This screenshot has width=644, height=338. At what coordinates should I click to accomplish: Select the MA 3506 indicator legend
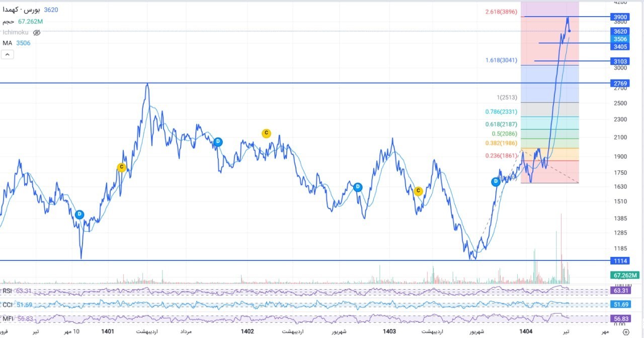17,43
